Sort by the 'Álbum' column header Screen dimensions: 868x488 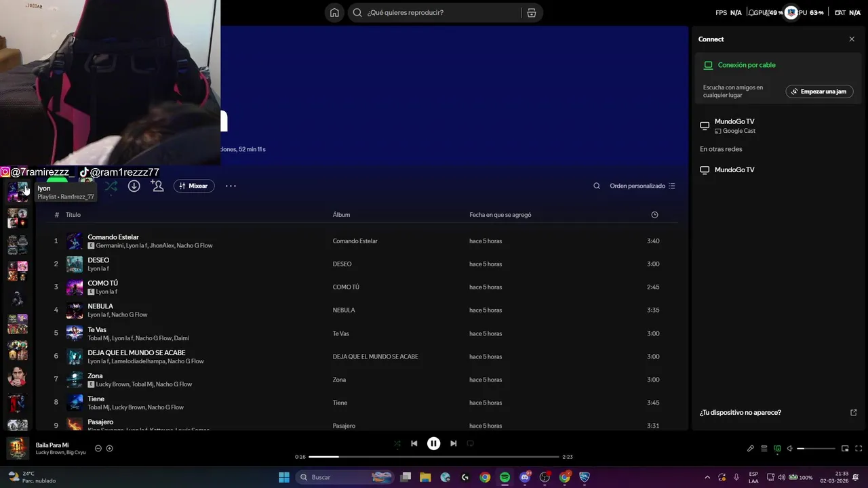[341, 215]
